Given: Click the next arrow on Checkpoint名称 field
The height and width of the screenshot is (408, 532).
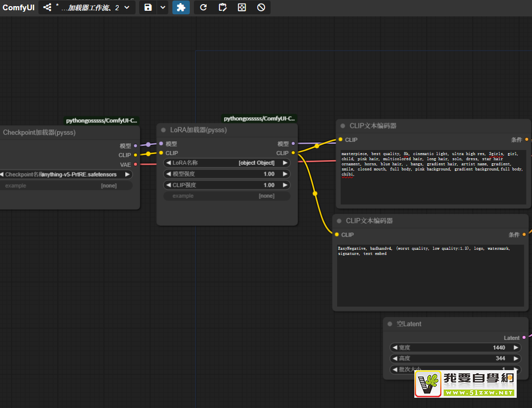Looking at the screenshot, I should pos(127,175).
